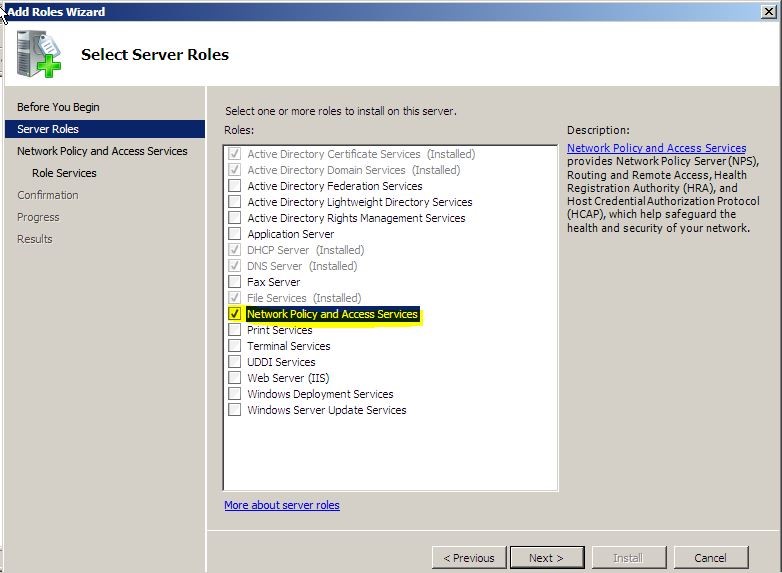Image resolution: width=782 pixels, height=573 pixels.
Task: Select the Terminal Services role label
Action: 288,346
